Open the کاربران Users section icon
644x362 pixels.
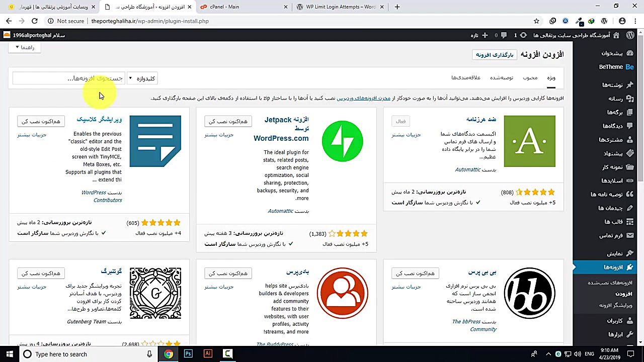click(629, 320)
